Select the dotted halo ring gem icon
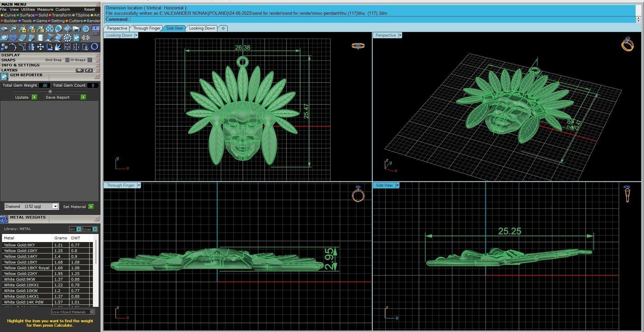The image size is (644, 332). point(68,38)
